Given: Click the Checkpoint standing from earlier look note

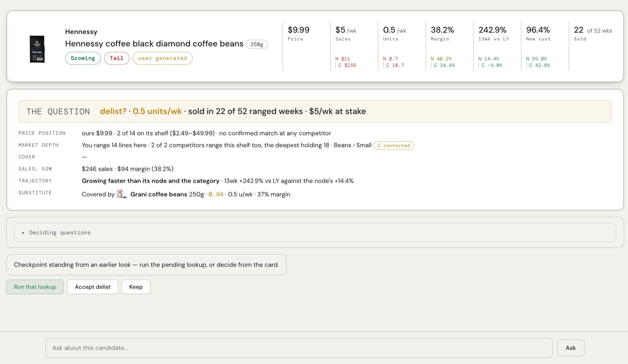Looking at the screenshot, I should 146,265.
